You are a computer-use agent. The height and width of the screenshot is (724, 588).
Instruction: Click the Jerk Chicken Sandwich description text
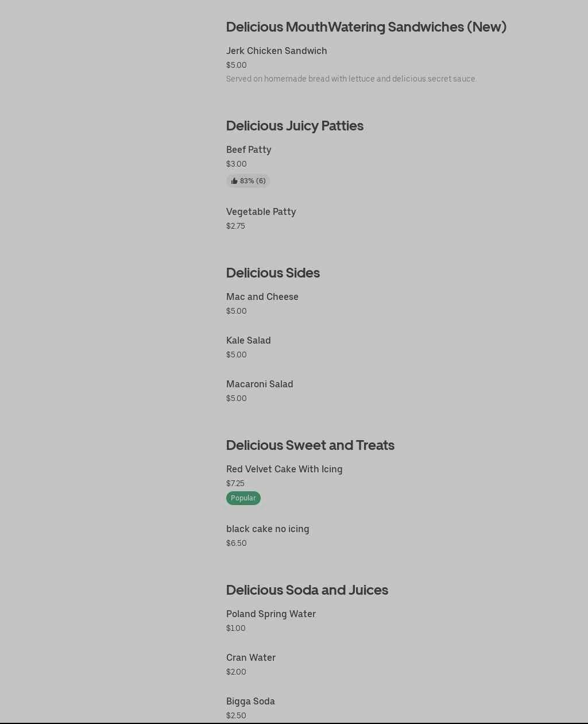click(x=351, y=79)
